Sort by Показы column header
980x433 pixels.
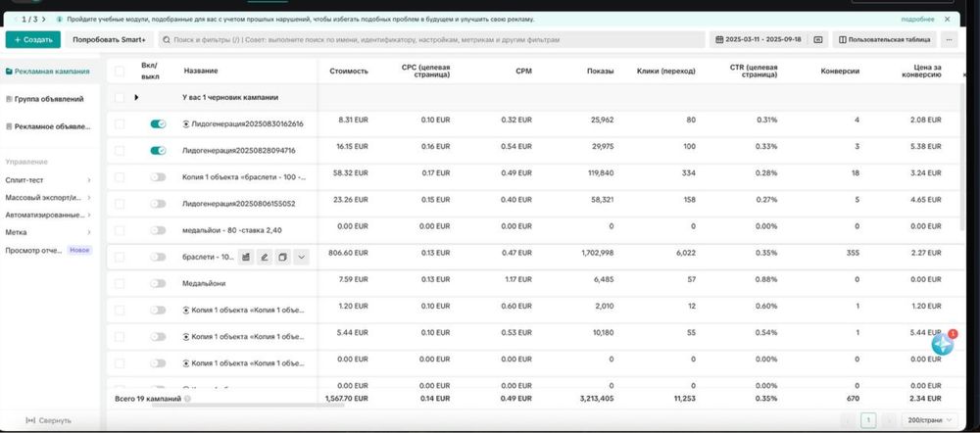click(x=600, y=72)
